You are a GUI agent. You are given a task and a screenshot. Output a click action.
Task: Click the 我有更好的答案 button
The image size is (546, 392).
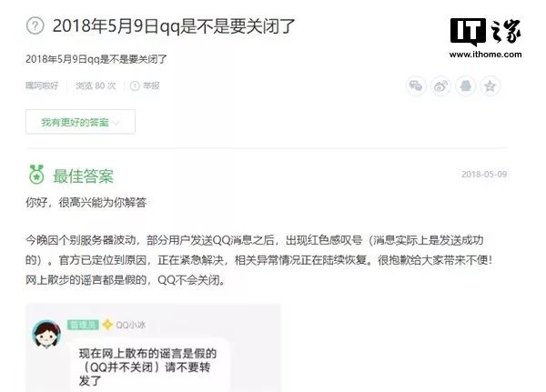click(x=80, y=122)
